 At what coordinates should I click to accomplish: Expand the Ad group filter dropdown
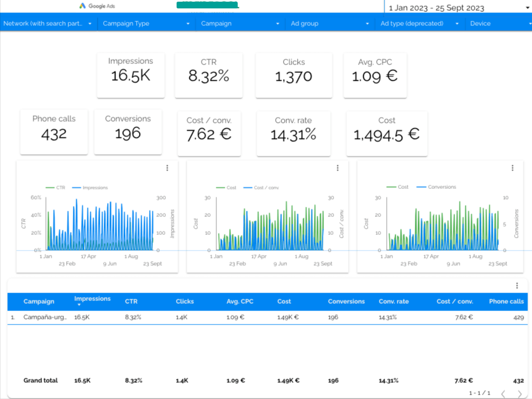click(330, 24)
